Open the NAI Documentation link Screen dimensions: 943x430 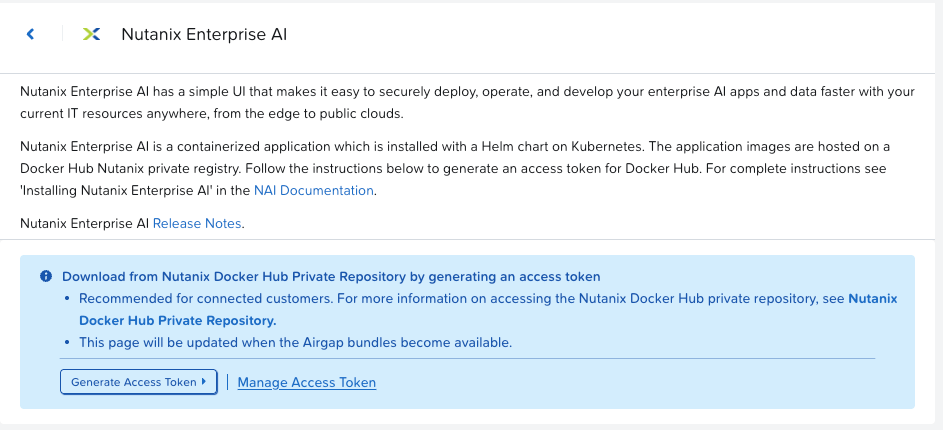(314, 190)
